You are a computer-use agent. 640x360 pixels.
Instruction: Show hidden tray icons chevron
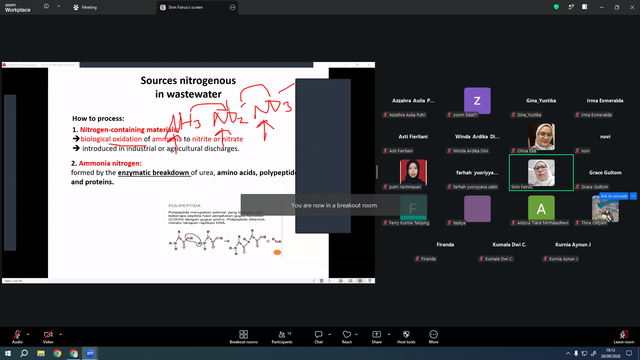click(x=568, y=353)
